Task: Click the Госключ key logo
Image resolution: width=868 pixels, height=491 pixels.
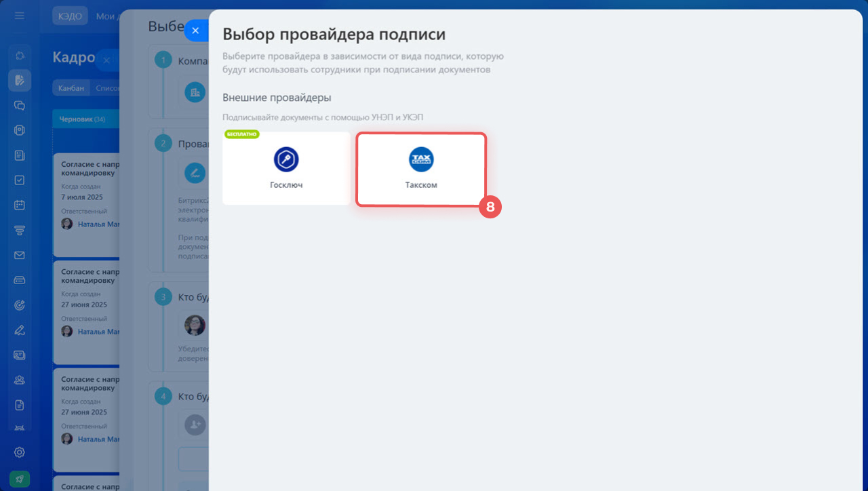Action: tap(286, 159)
